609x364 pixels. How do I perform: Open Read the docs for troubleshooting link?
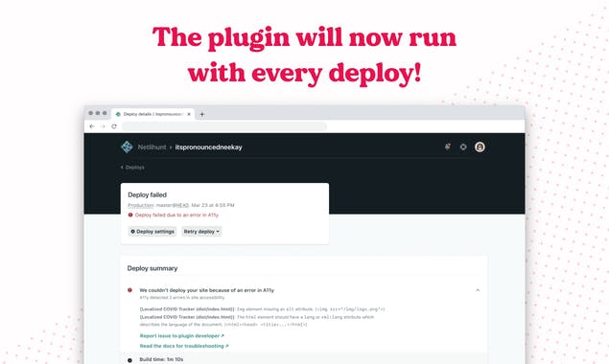tap(184, 346)
